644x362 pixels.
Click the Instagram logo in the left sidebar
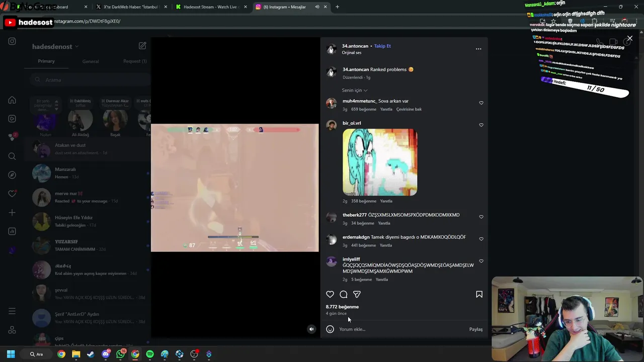pyautogui.click(x=12, y=41)
